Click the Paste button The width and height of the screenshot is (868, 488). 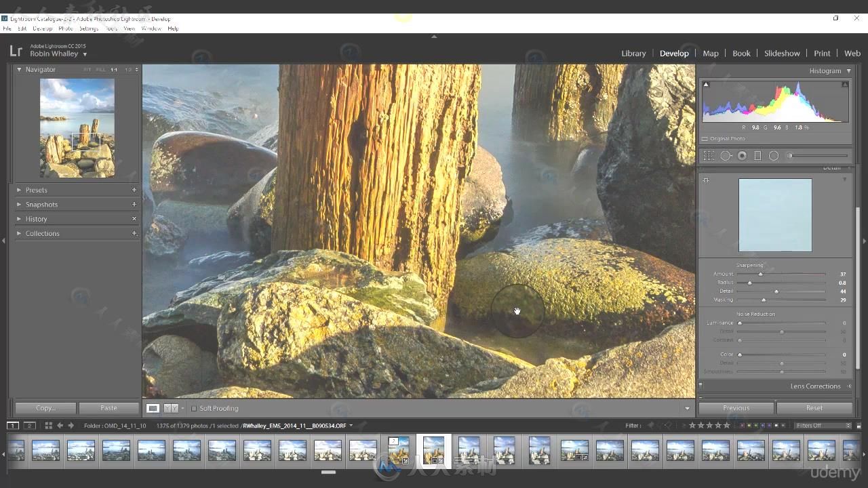pyautogui.click(x=108, y=408)
